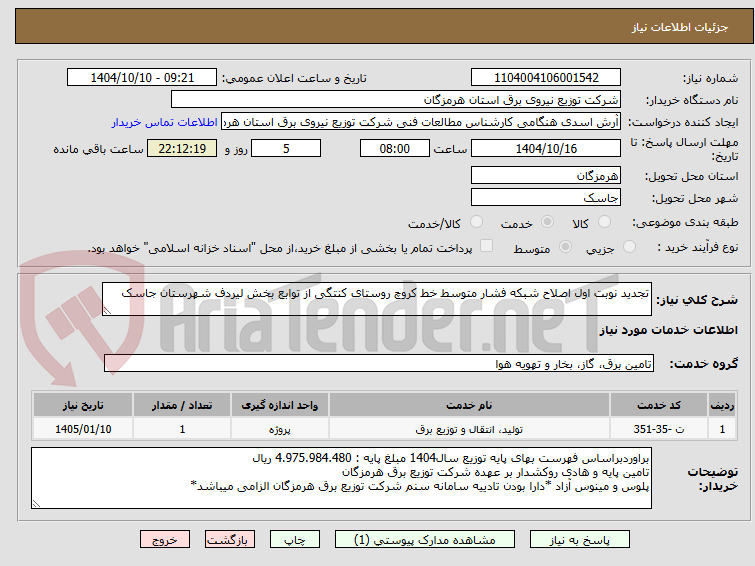Click the service code cell ت -35-351

coord(659,429)
